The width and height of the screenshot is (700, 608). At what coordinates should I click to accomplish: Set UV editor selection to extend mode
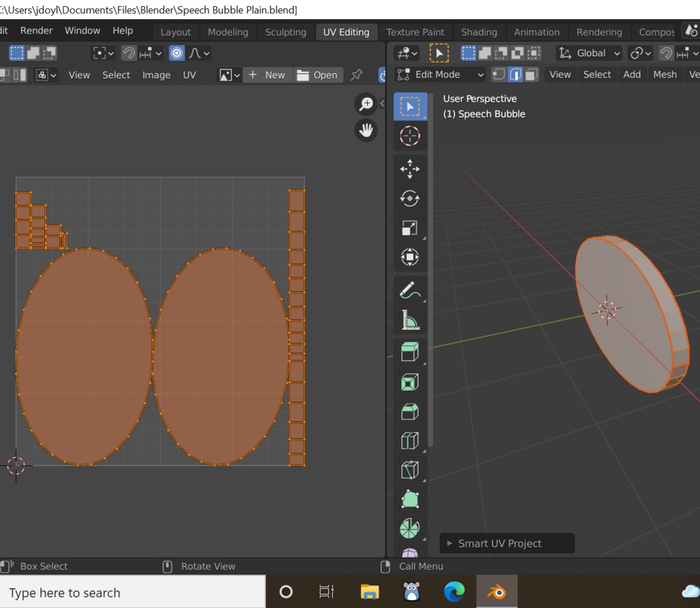click(33, 53)
